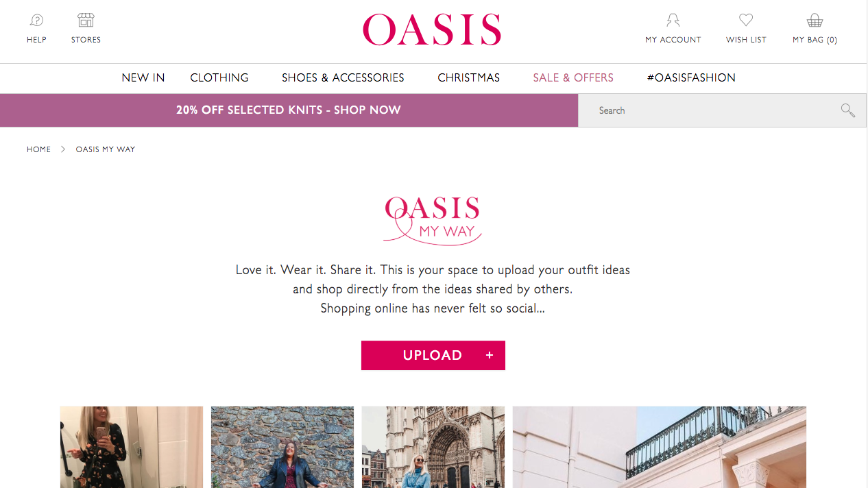This screenshot has width=868, height=488.
Task: Go to #OASISFASHION section
Action: (691, 78)
